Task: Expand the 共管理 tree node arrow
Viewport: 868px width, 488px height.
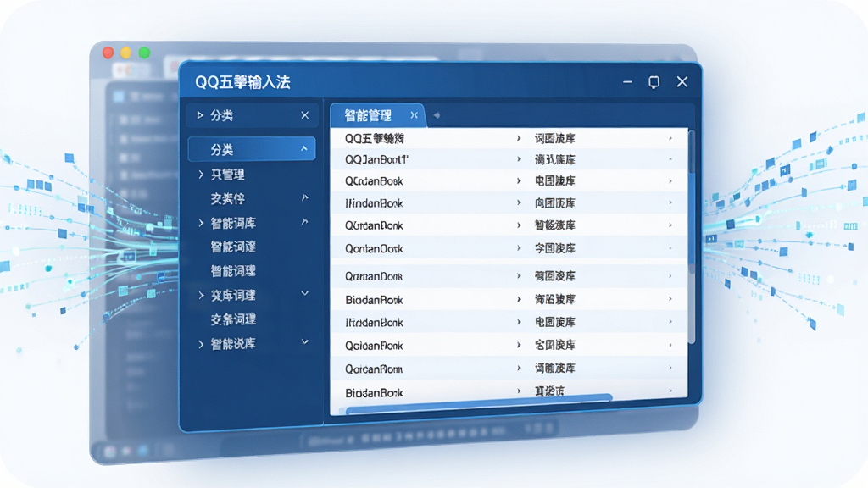Action: point(201,175)
